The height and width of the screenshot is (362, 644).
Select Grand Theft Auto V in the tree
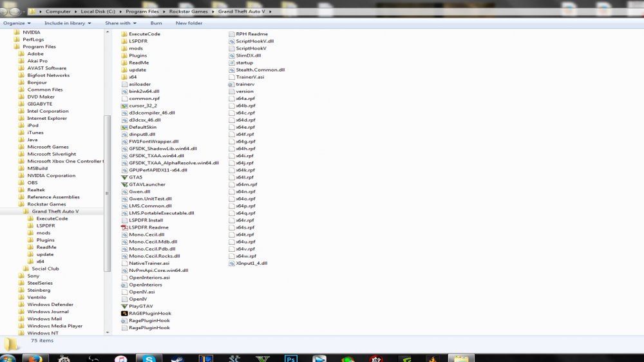pyautogui.click(x=55, y=211)
